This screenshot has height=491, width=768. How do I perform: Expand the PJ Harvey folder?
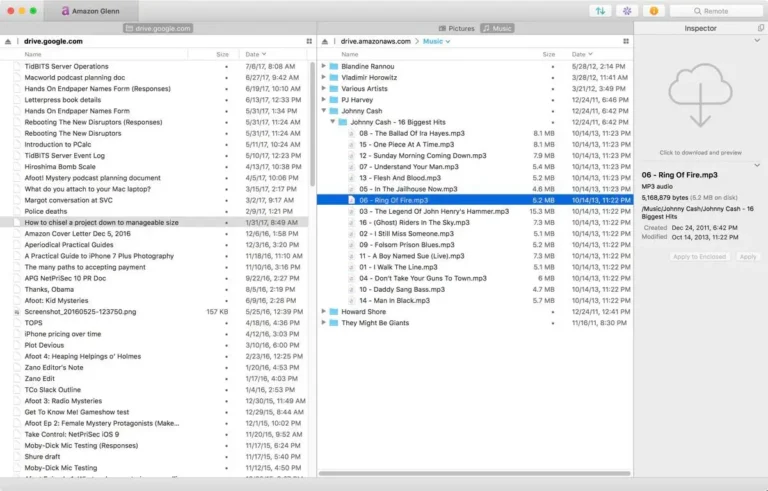coord(323,100)
